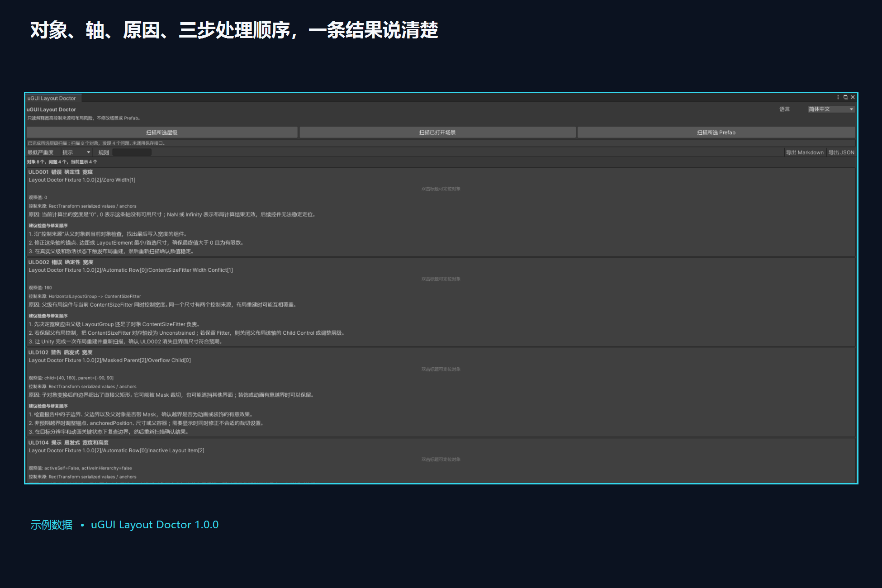Open the window options kebab menu
882x588 pixels.
click(x=838, y=97)
